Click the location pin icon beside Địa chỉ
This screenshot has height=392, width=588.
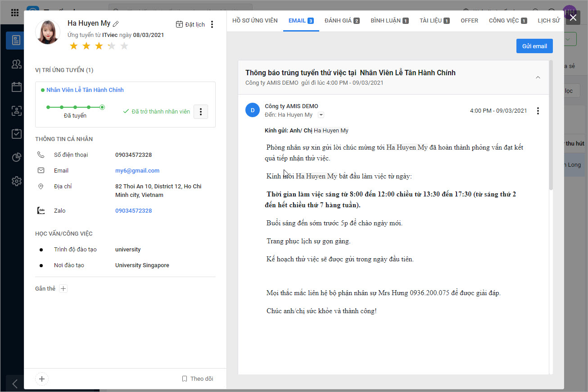[x=41, y=187]
